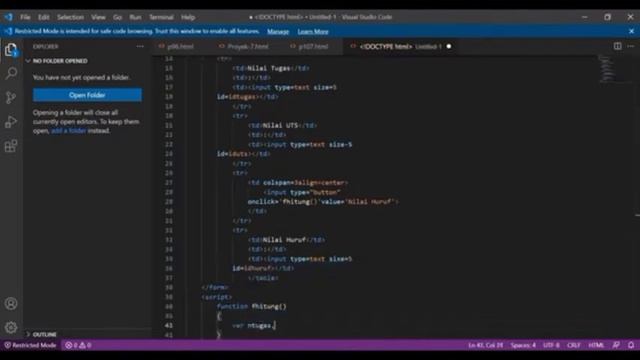Image resolution: width=640 pixels, height=360 pixels.
Task: Click the errors and warnings count
Action: coord(78,345)
